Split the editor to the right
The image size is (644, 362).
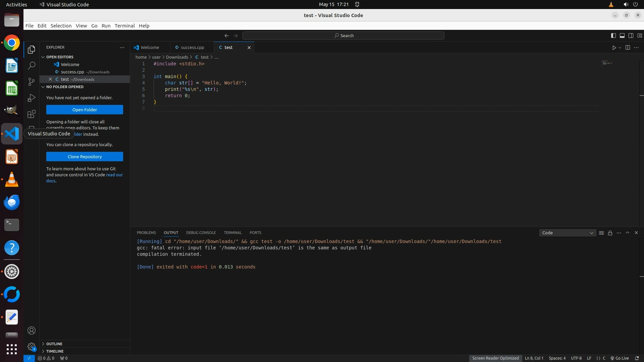pos(628,48)
